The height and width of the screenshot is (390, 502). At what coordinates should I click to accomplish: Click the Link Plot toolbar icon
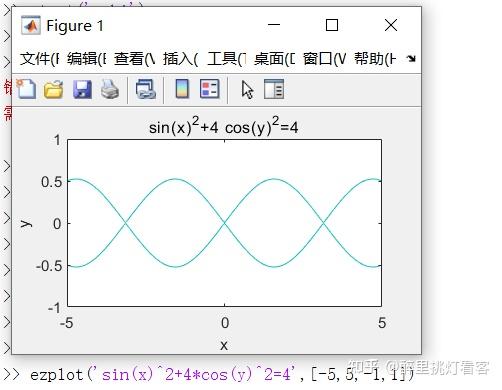pos(146,89)
